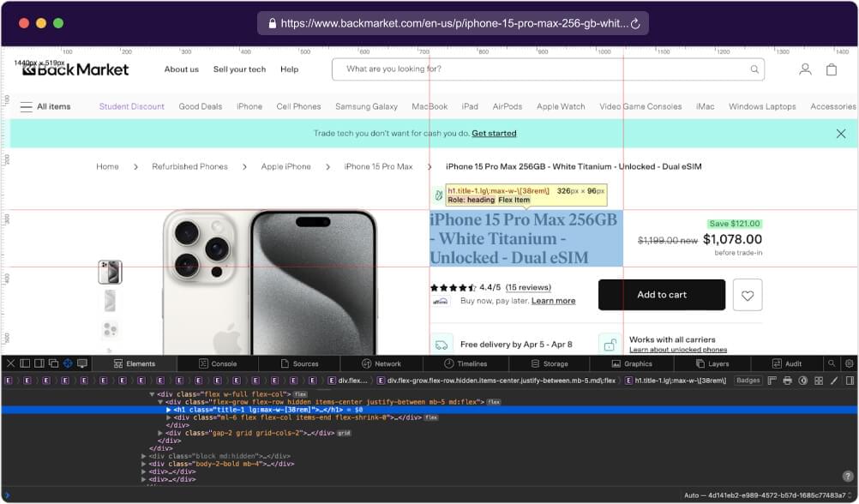This screenshot has height=504, width=859.
Task: Open the All items hamburger menu icon
Action: tap(26, 106)
